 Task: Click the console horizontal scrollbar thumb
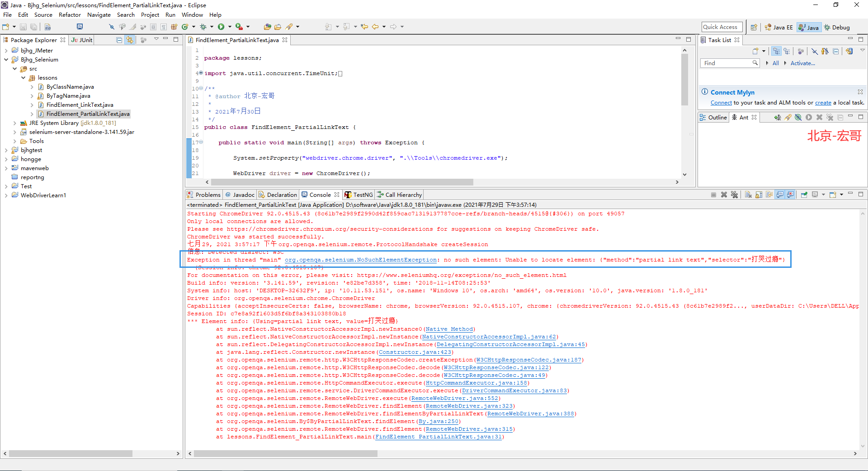click(286, 453)
